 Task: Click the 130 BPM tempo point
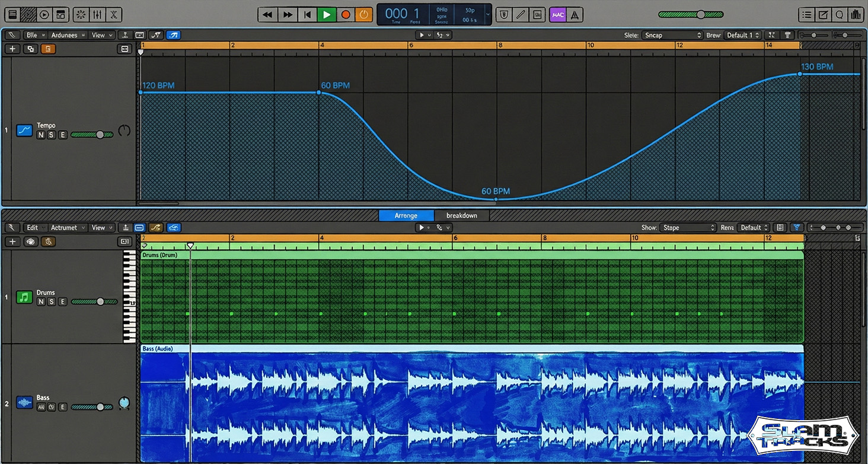click(x=800, y=74)
